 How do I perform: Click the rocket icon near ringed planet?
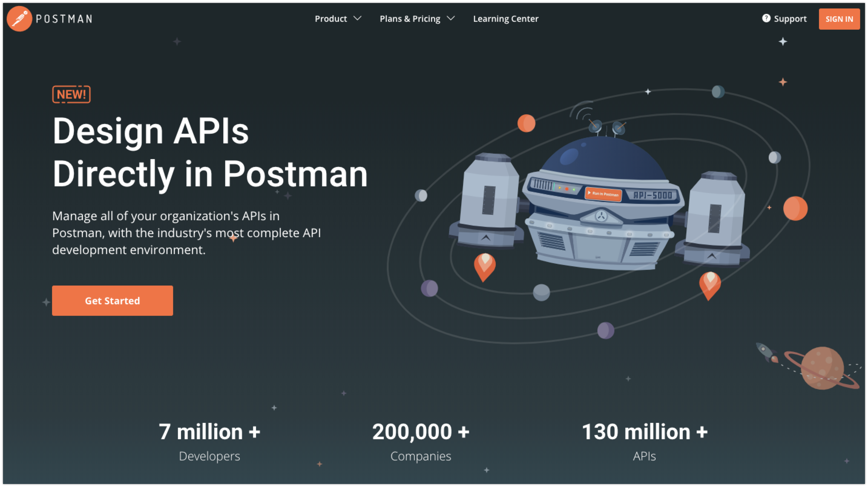coord(767,353)
